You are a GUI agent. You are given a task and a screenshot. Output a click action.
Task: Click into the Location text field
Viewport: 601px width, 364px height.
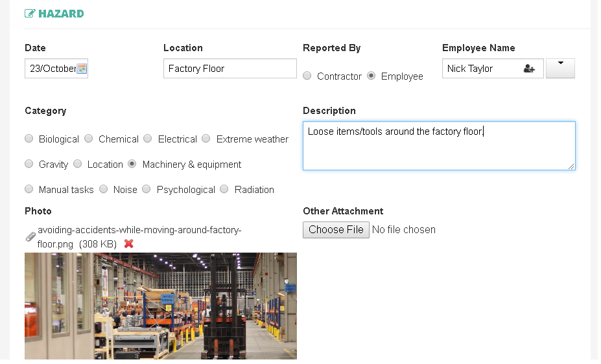tap(230, 69)
